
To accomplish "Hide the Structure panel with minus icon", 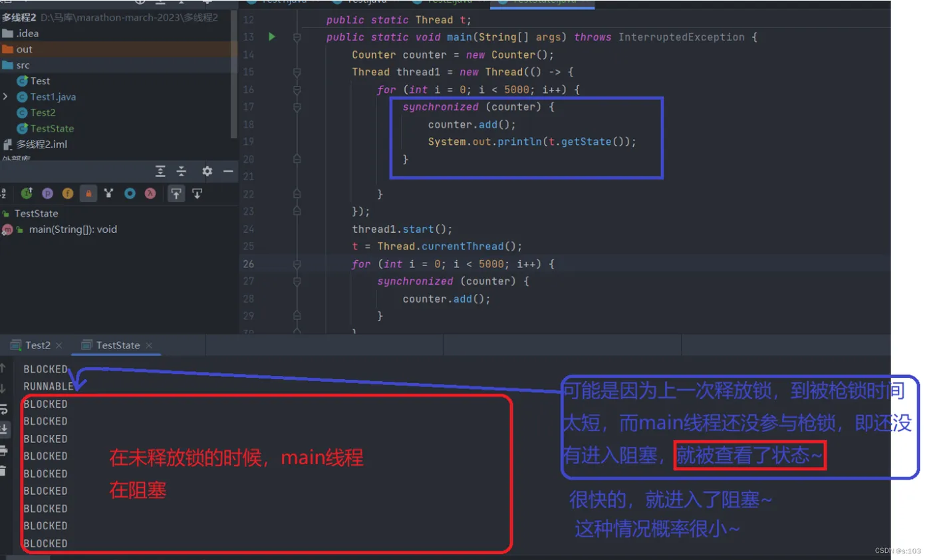I will (228, 172).
